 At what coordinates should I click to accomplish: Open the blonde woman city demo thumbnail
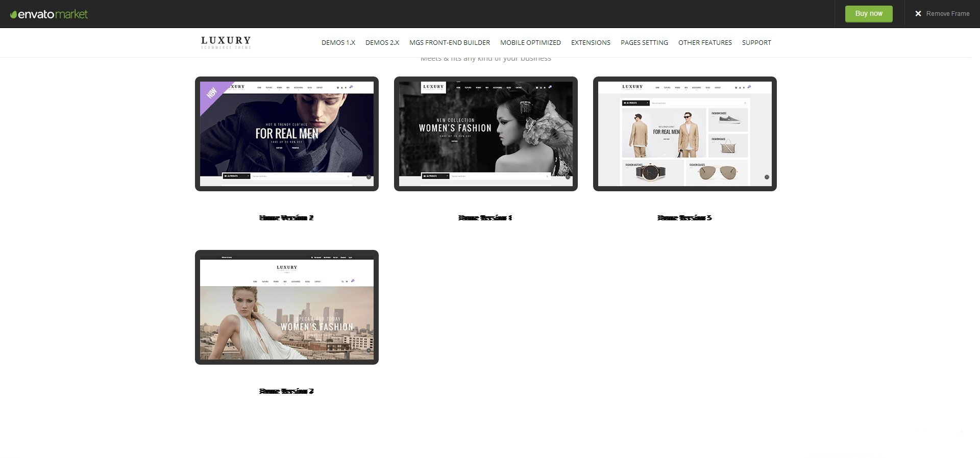pyautogui.click(x=287, y=308)
